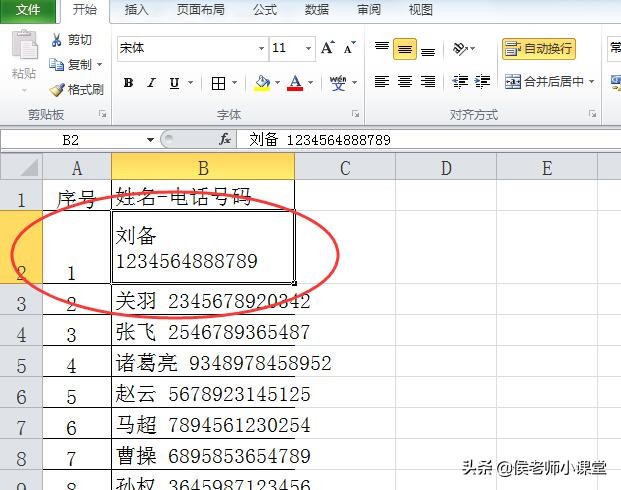The height and width of the screenshot is (490, 621).
Task: Click cell 诸葛亮 9348978458952
Action: coord(203,362)
